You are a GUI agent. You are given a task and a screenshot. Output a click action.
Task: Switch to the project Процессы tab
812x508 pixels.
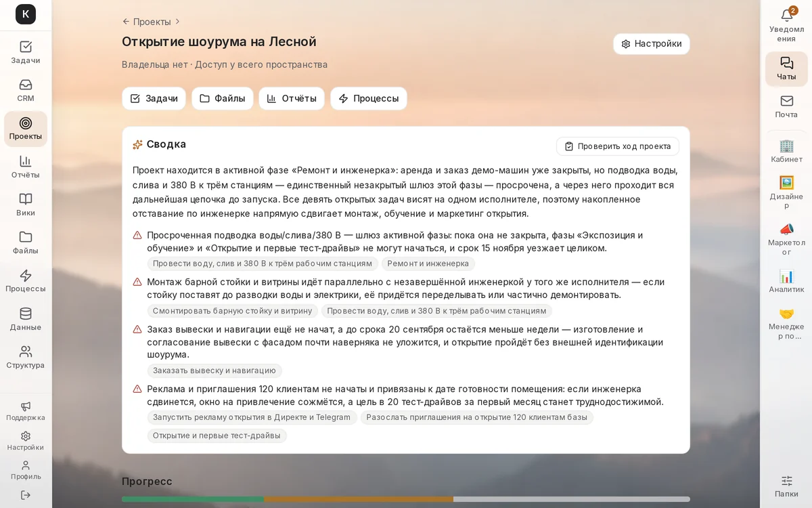369,98
